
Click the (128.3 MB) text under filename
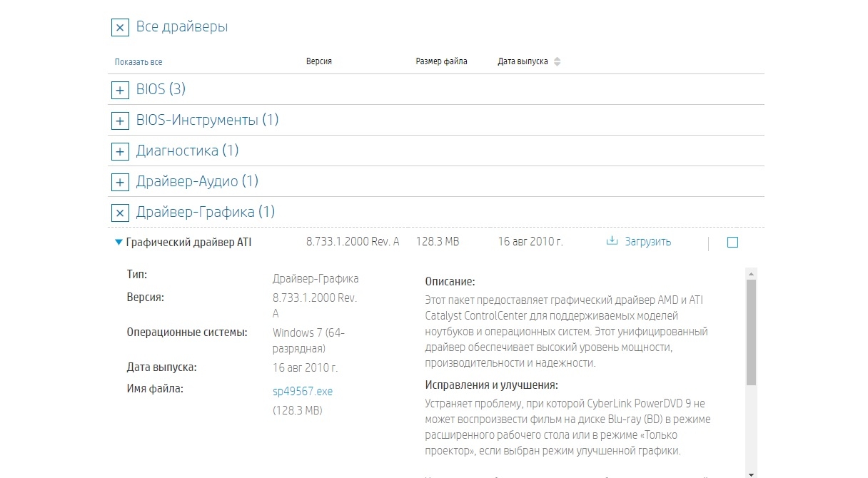pyautogui.click(x=298, y=410)
